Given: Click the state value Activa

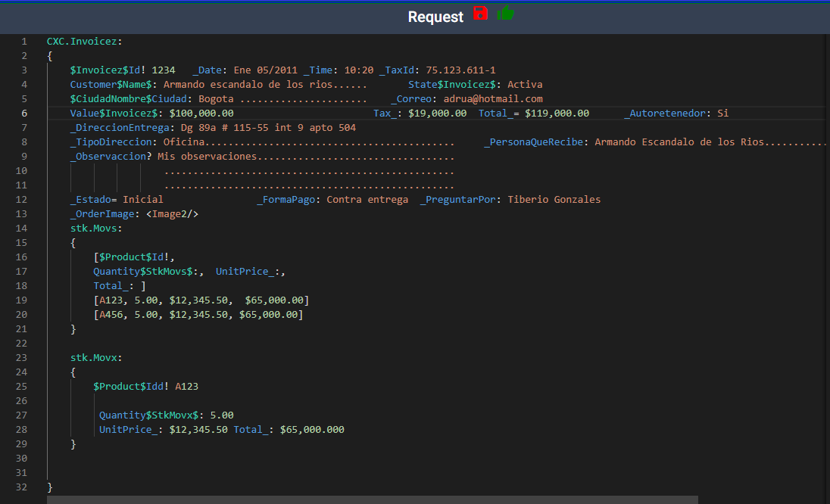Looking at the screenshot, I should [x=525, y=85].
